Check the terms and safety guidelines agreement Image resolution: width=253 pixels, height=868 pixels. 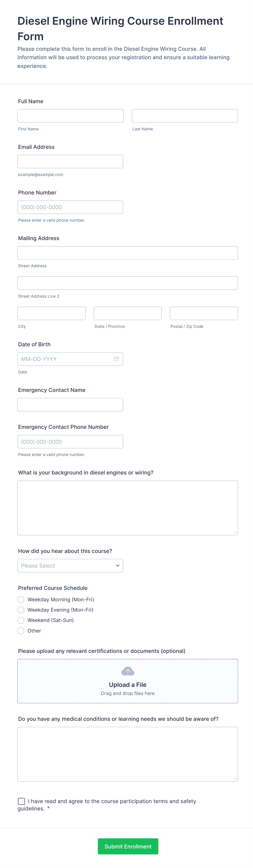21,801
